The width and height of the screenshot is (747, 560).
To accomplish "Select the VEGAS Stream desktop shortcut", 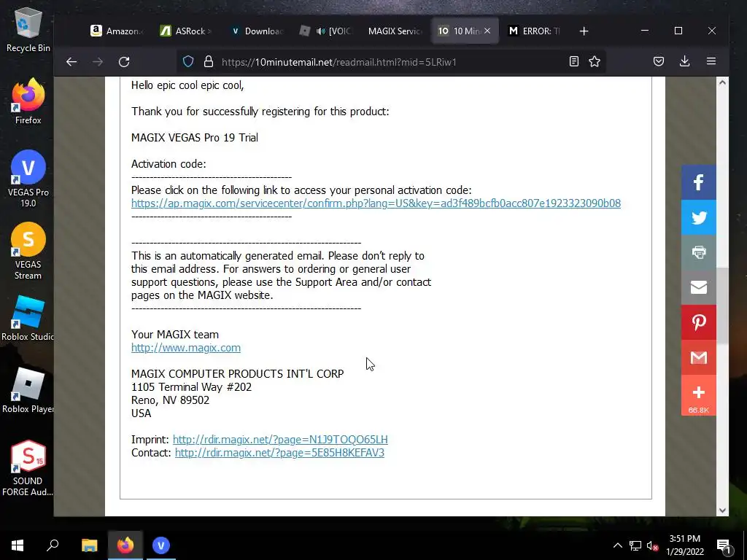I will coord(28,251).
